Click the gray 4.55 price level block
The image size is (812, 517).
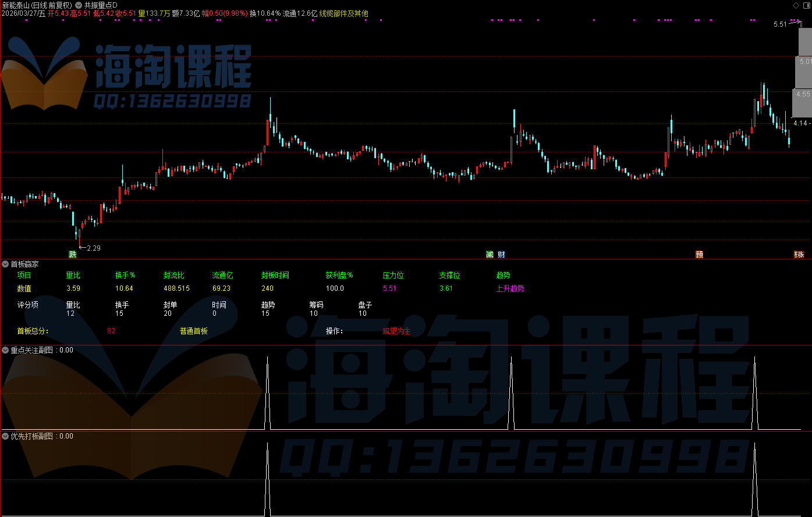click(x=802, y=94)
